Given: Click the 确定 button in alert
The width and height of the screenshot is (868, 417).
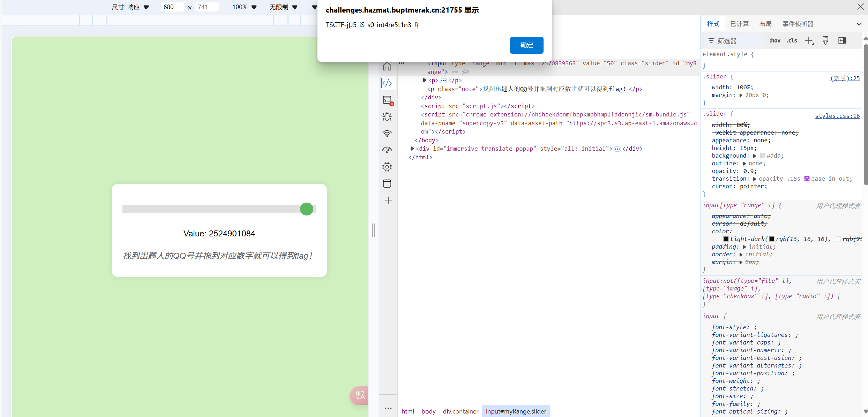Looking at the screenshot, I should point(526,45).
